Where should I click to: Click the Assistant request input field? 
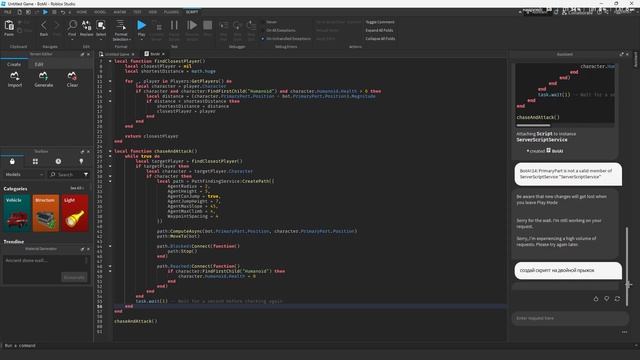[570, 318]
